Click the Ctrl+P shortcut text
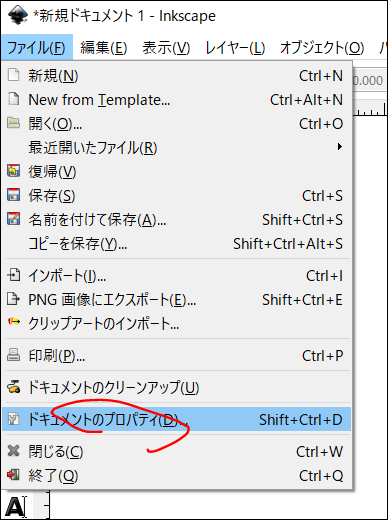Viewport: 388px width, 520px height. coord(322,356)
